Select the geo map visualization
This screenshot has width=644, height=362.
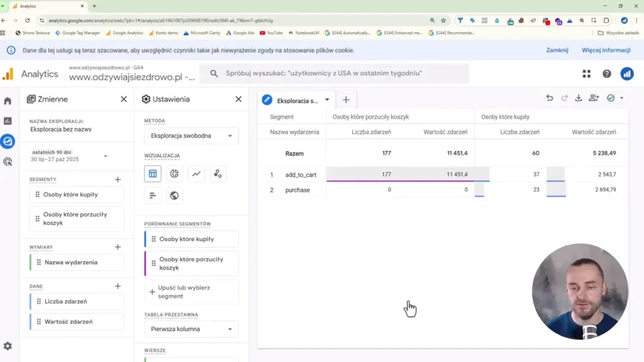(x=175, y=195)
